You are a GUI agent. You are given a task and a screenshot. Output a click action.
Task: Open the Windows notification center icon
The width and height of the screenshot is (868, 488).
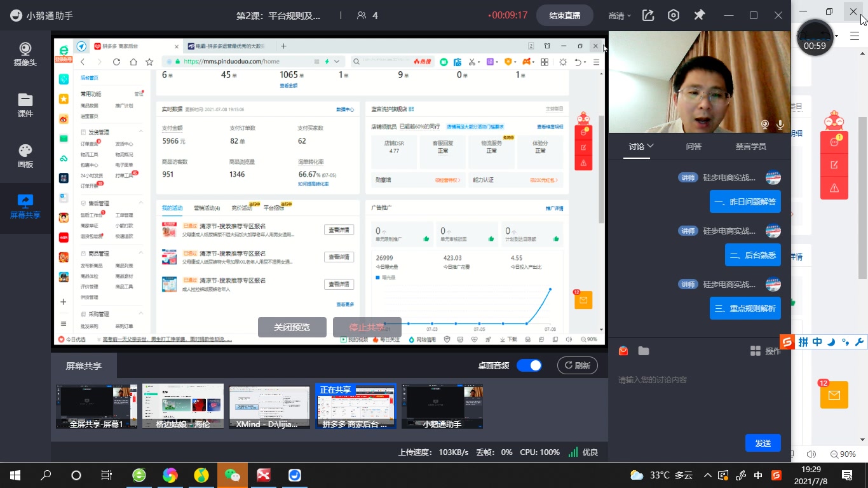(847, 475)
